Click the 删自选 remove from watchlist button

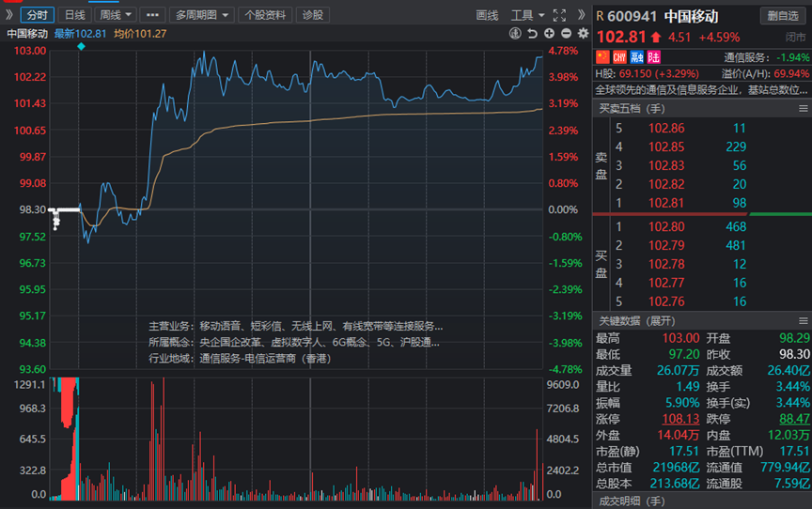tap(780, 15)
